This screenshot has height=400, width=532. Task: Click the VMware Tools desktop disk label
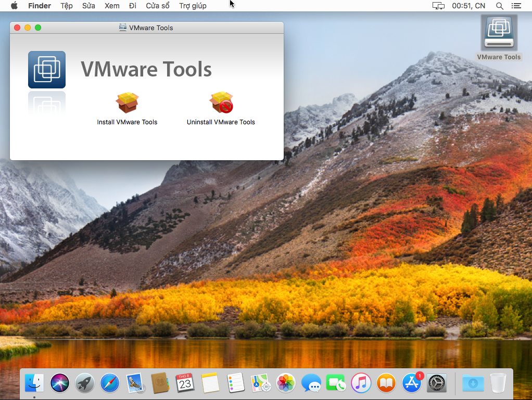(x=499, y=57)
